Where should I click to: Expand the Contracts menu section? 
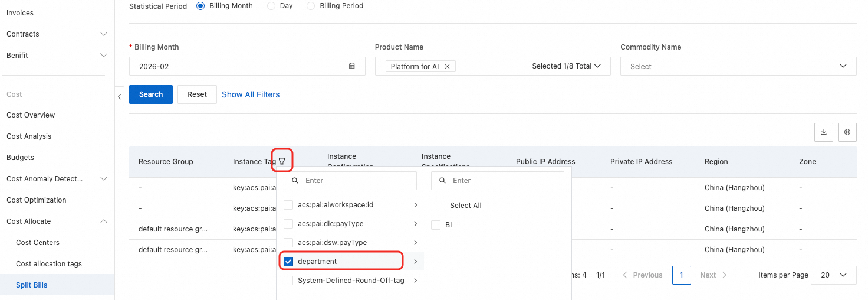104,34
